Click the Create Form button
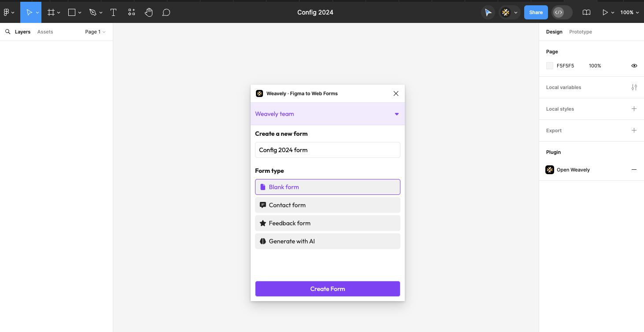The width and height of the screenshot is (644, 332). 328,289
